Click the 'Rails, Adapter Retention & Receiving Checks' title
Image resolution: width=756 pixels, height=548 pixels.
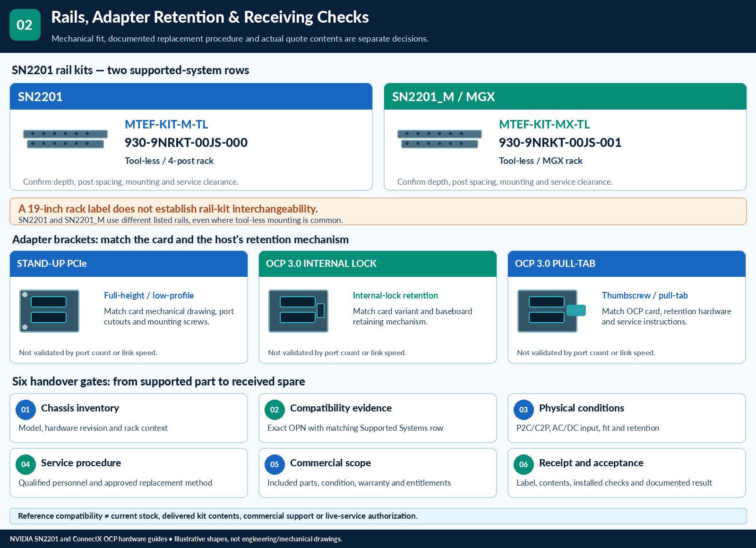(210, 17)
